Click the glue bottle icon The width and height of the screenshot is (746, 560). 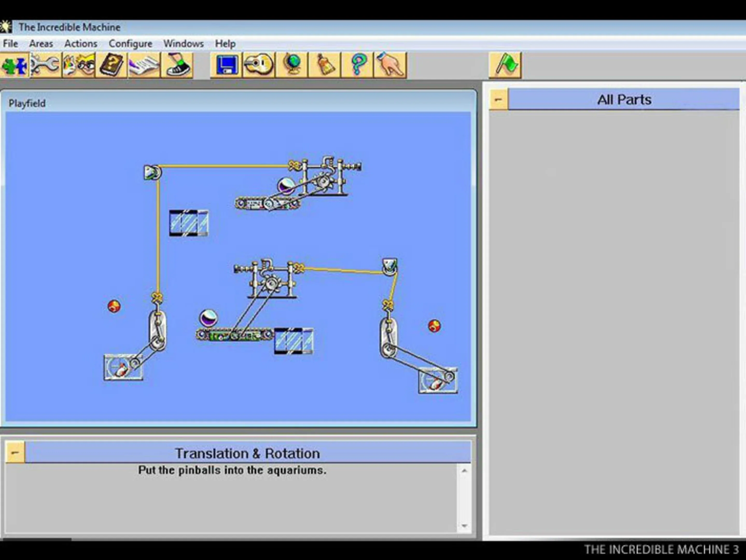324,65
